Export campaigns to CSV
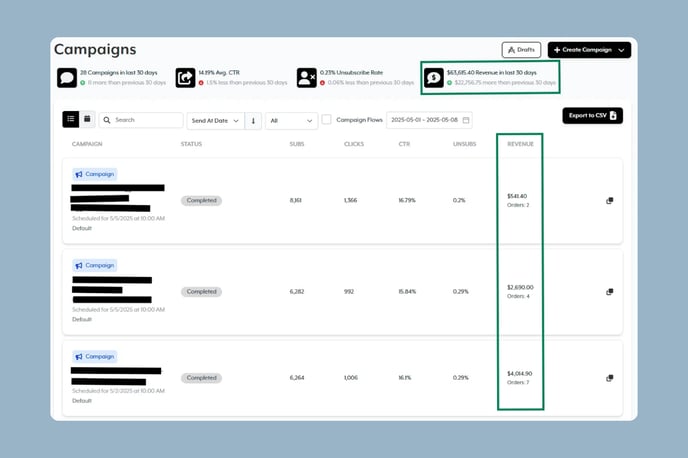Viewport: 688px width, 458px height. tap(592, 116)
